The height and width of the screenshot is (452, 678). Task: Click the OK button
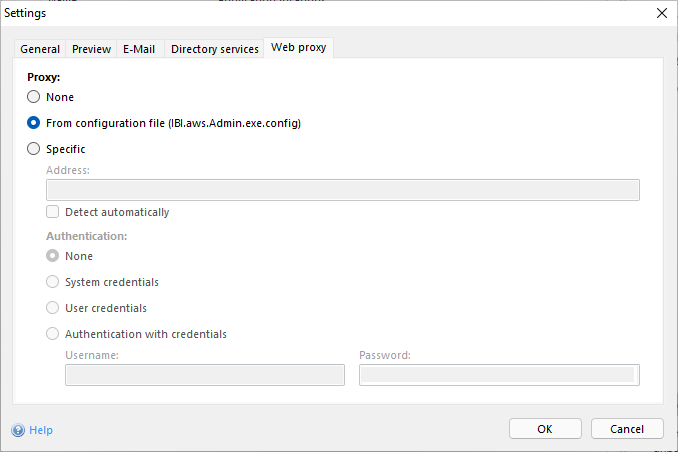tap(545, 429)
